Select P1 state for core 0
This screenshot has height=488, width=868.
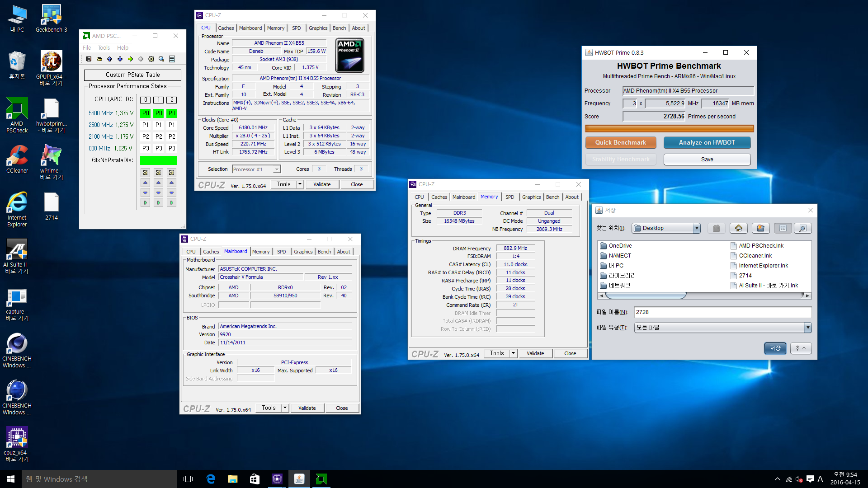coord(145,125)
